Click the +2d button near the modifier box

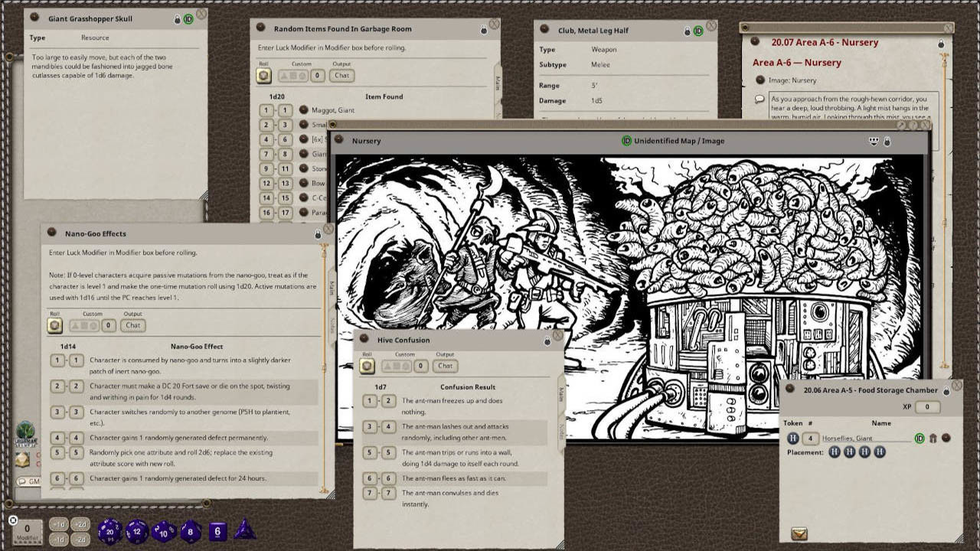(79, 524)
